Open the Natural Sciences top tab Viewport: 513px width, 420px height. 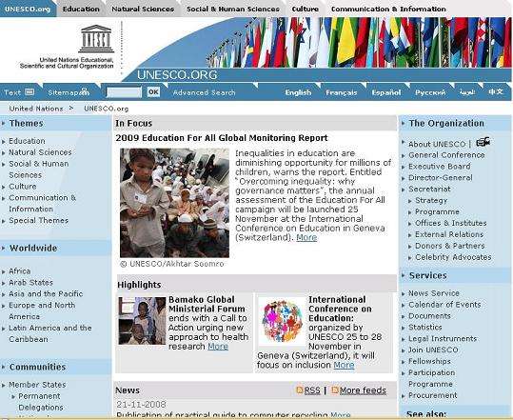coord(143,9)
